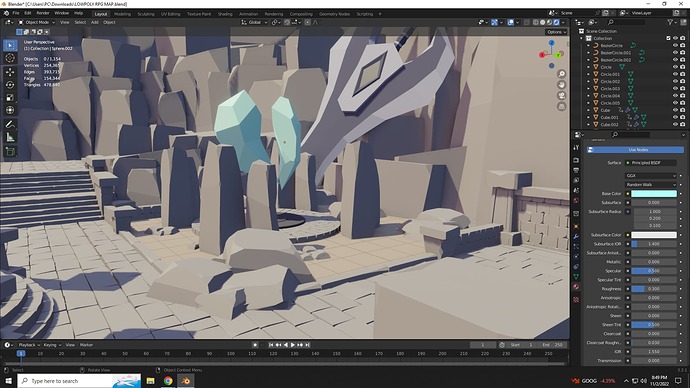Activate the Move tool

(10, 72)
